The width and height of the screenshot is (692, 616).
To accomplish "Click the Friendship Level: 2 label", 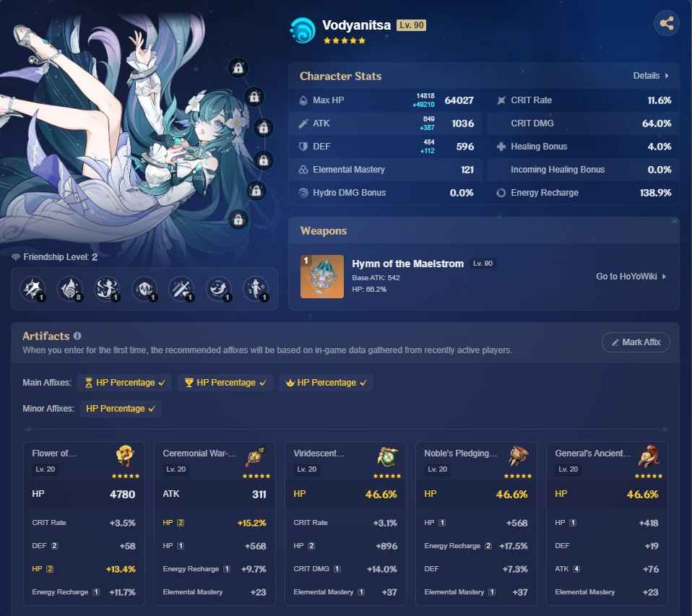I will [x=55, y=257].
